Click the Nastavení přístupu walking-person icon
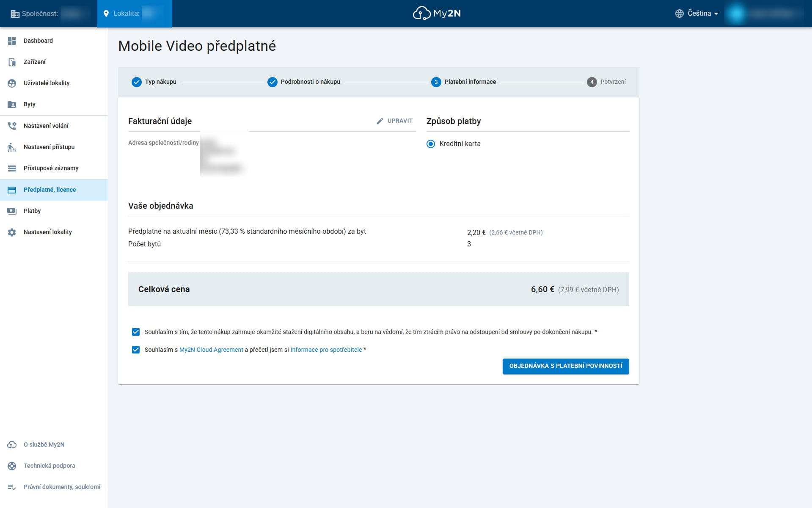The width and height of the screenshot is (812, 508). [12, 147]
